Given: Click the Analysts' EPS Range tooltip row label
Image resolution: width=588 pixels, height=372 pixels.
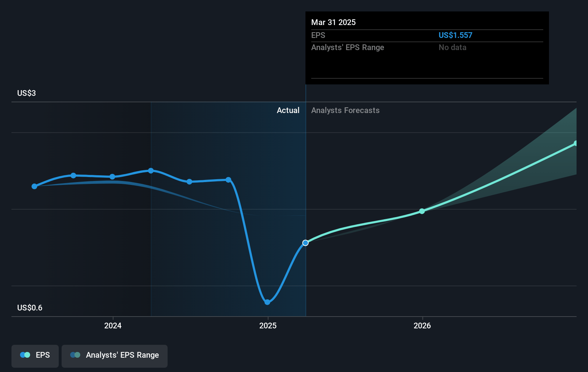Looking at the screenshot, I should tap(347, 47).
